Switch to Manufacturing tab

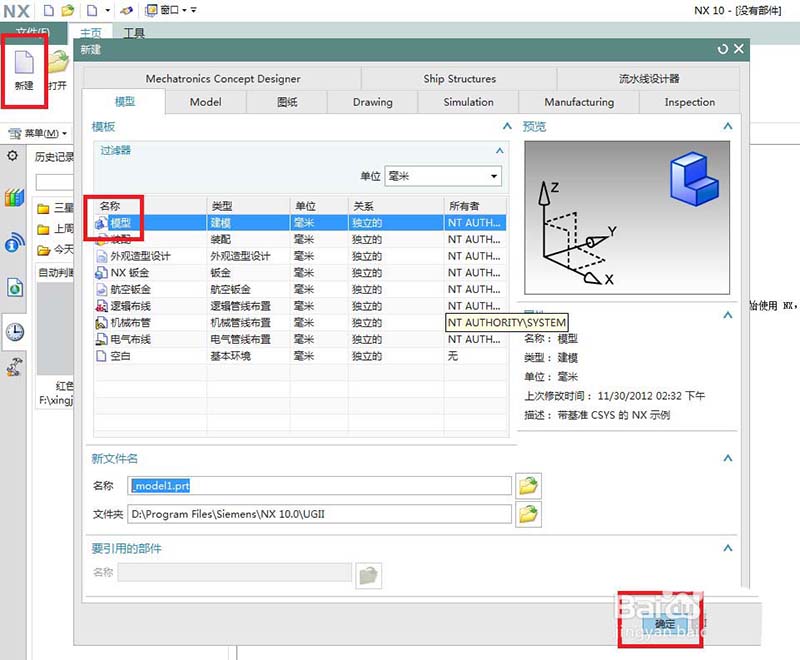point(579,102)
